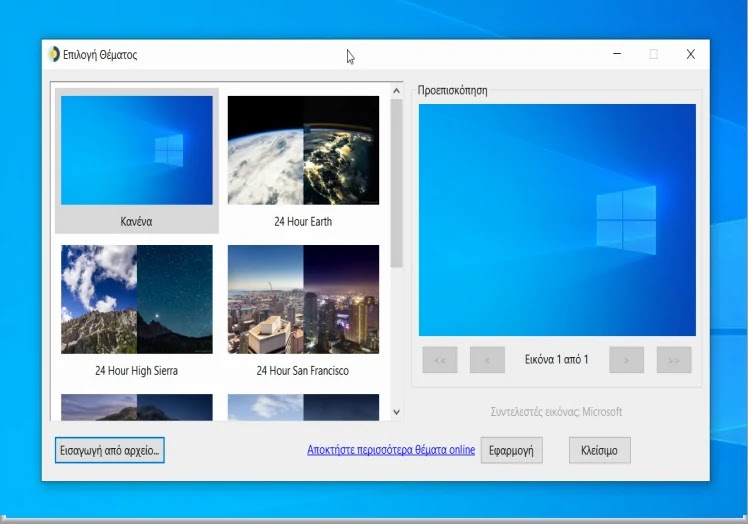Click the 24 Hour High Sierra label
The width and height of the screenshot is (748, 524).
(x=136, y=371)
